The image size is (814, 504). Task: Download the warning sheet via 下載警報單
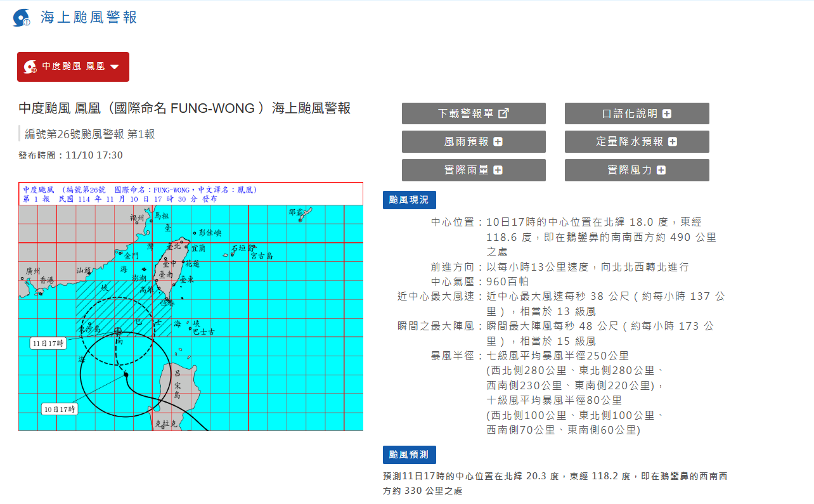pos(473,113)
